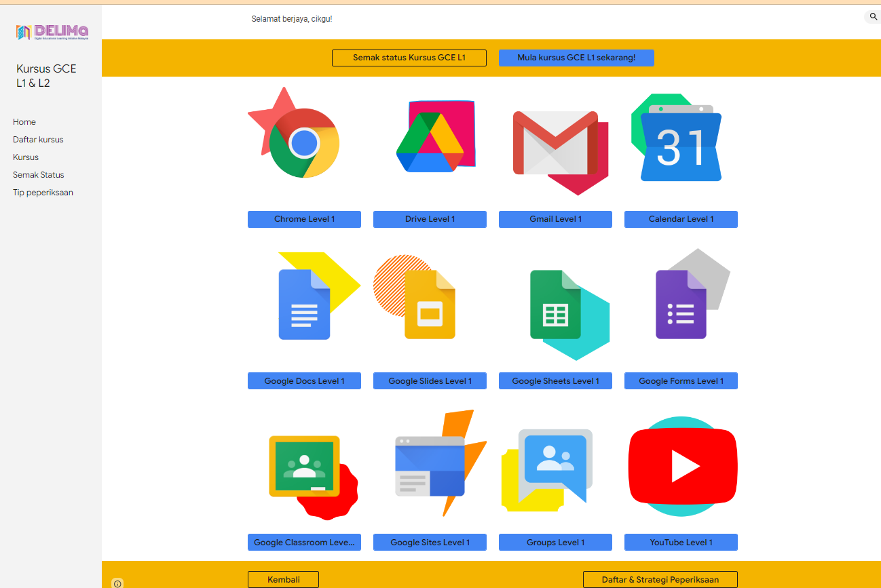
Task: Click the DELIMa logo
Action: [52, 32]
